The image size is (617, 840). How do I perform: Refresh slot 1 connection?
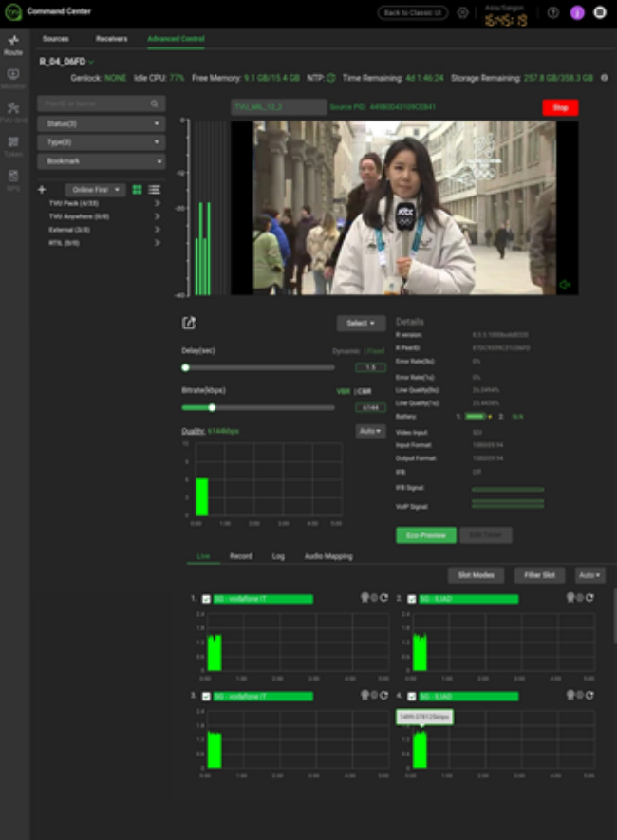tap(384, 598)
